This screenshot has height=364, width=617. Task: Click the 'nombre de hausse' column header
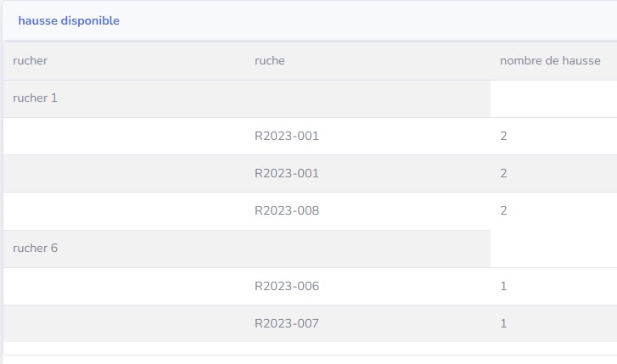550,61
